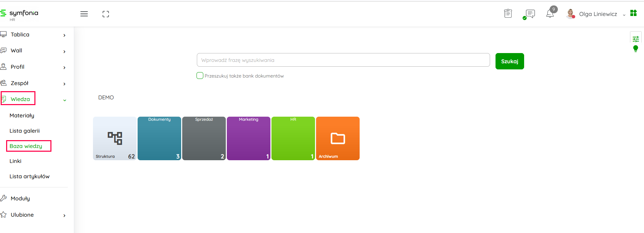Open the notifications bell
The image size is (644, 233).
[x=550, y=14]
